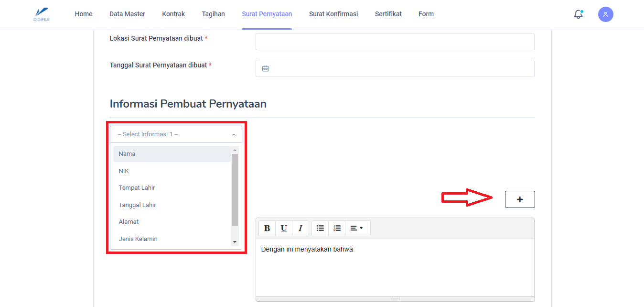Insert an unordered bullet list

[x=320, y=229]
